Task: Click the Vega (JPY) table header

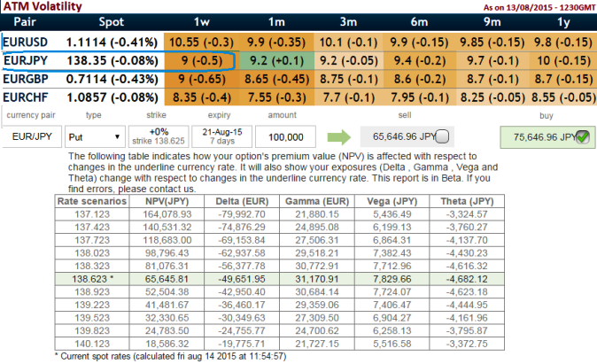Action: (392, 201)
